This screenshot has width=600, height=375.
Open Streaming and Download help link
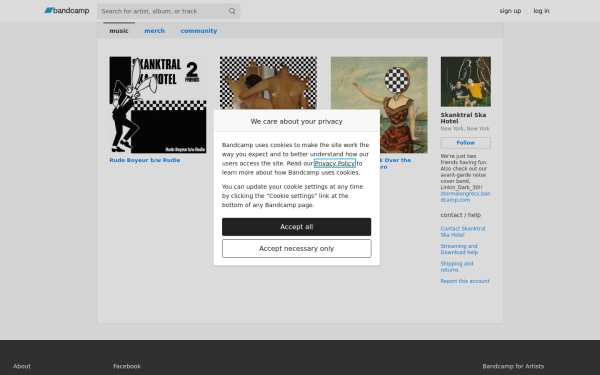[x=459, y=249]
